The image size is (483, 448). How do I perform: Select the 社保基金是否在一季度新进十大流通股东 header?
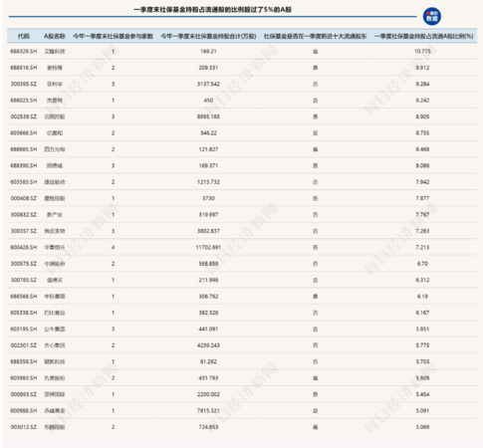coord(315,36)
